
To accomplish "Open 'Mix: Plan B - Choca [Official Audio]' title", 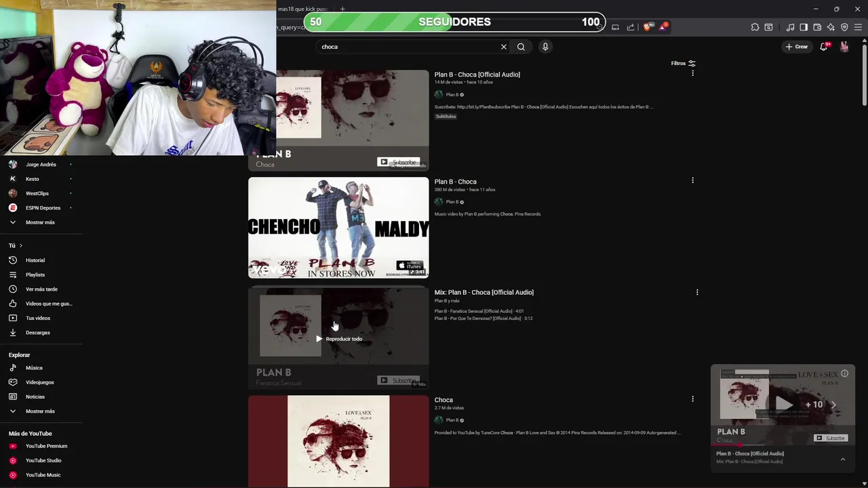I will [x=484, y=292].
